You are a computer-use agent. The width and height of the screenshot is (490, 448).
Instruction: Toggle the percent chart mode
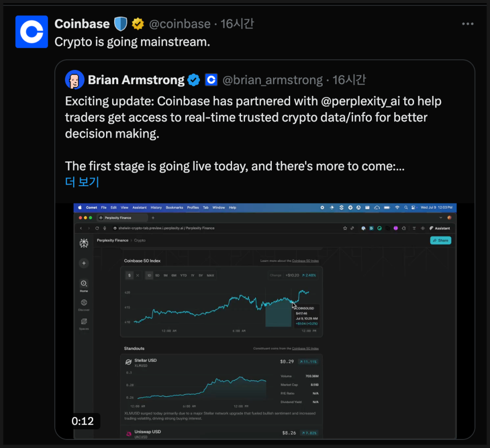point(137,275)
